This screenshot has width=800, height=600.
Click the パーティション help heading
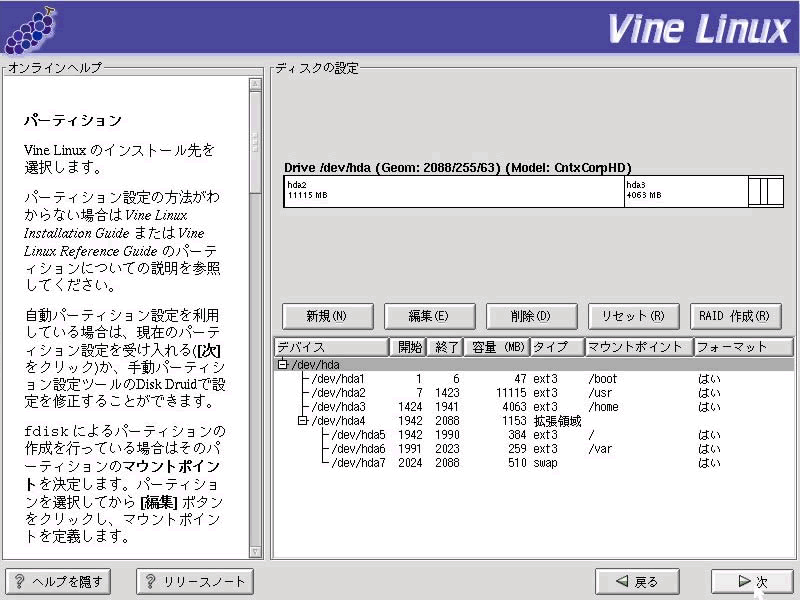pyautogui.click(x=73, y=120)
